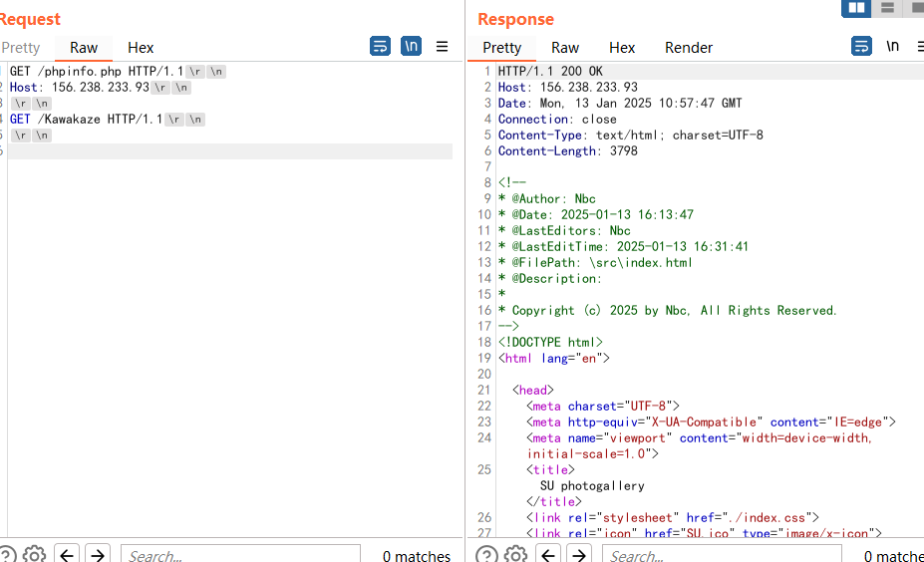
Task: Toggle line wrap icon in Response panel
Action: (x=861, y=47)
